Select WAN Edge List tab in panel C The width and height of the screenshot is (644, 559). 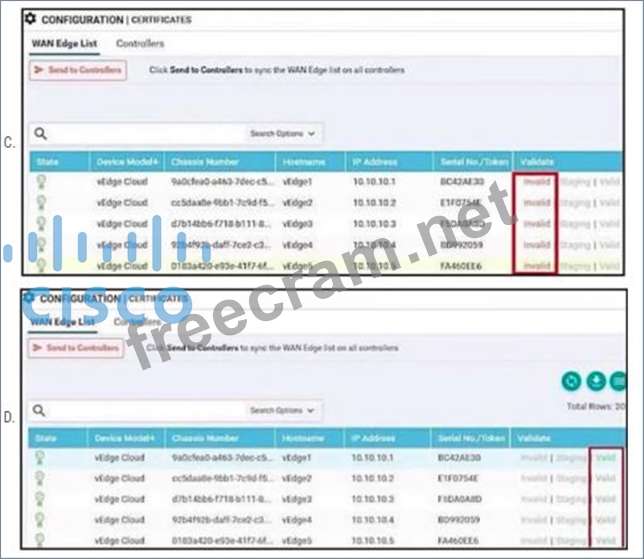(62, 44)
